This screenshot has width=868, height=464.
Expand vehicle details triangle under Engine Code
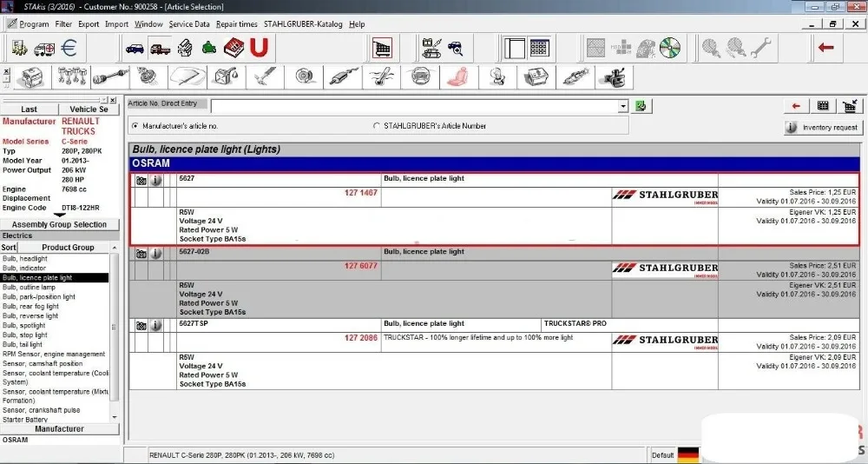[59, 215]
